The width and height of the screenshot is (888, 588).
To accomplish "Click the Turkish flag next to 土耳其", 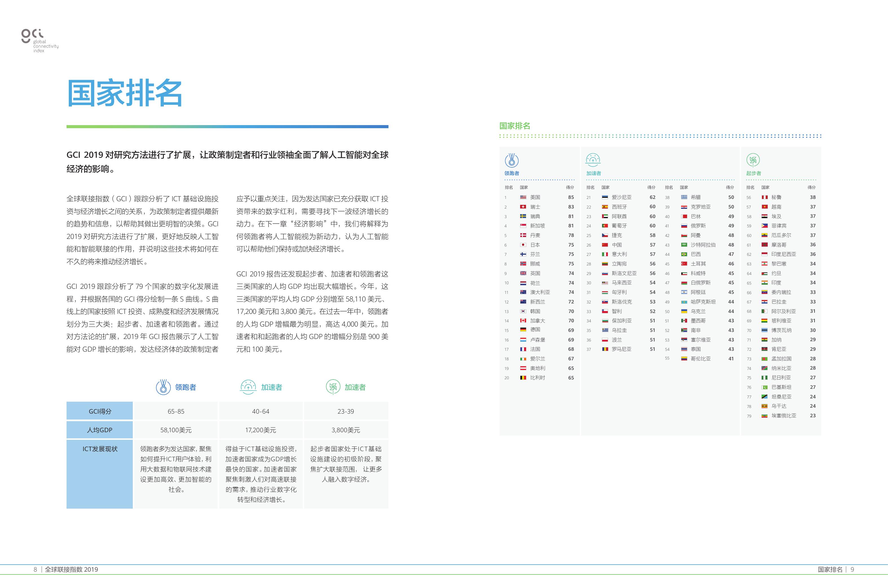I will [684, 264].
